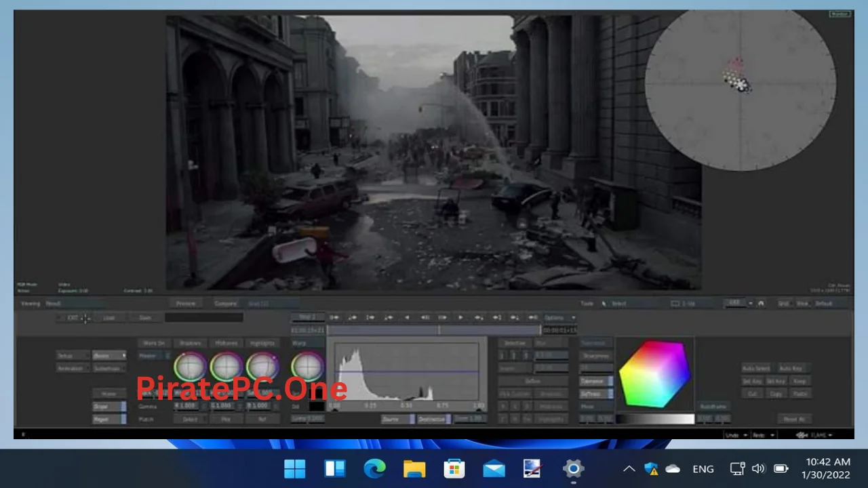
Task: Open the Basics dropdown
Action: pos(109,355)
